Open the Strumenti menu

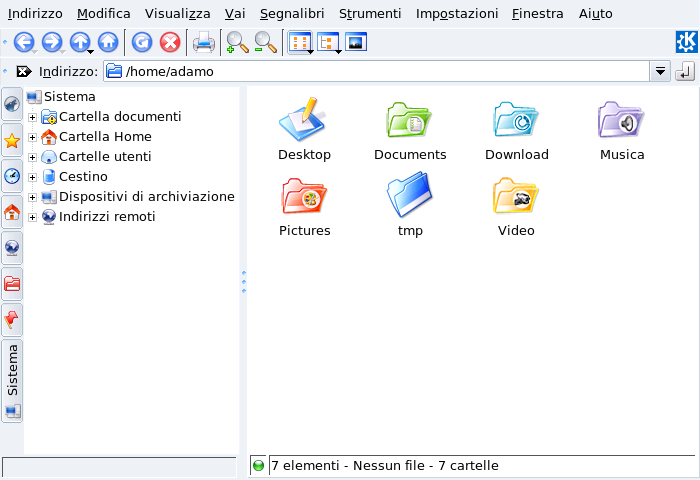tap(370, 14)
